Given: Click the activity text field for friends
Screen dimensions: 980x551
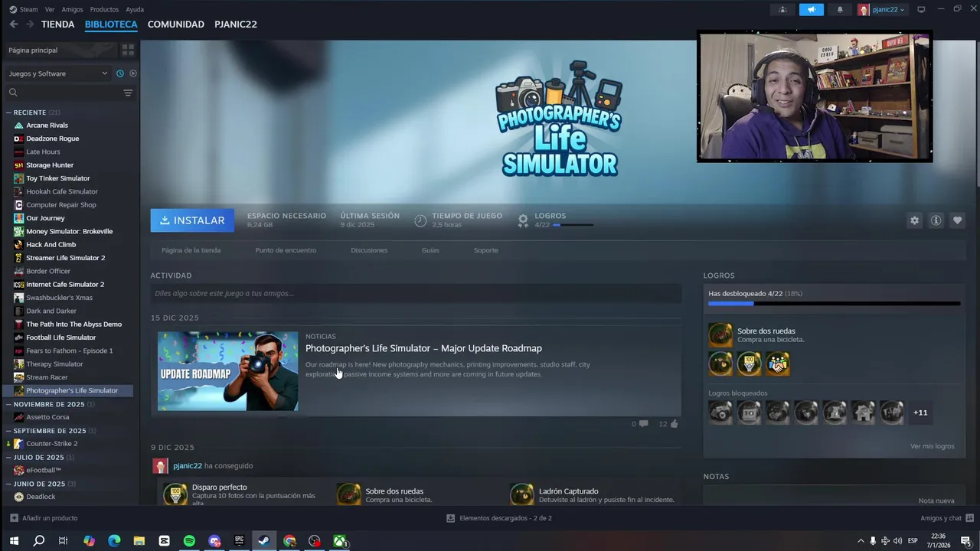Looking at the screenshot, I should click(416, 293).
